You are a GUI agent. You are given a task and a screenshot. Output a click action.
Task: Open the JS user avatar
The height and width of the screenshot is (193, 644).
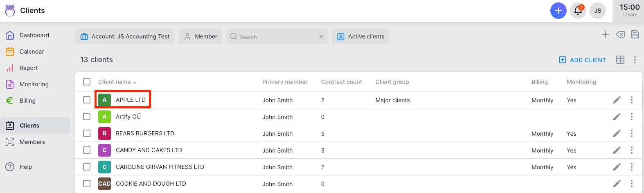597,11
